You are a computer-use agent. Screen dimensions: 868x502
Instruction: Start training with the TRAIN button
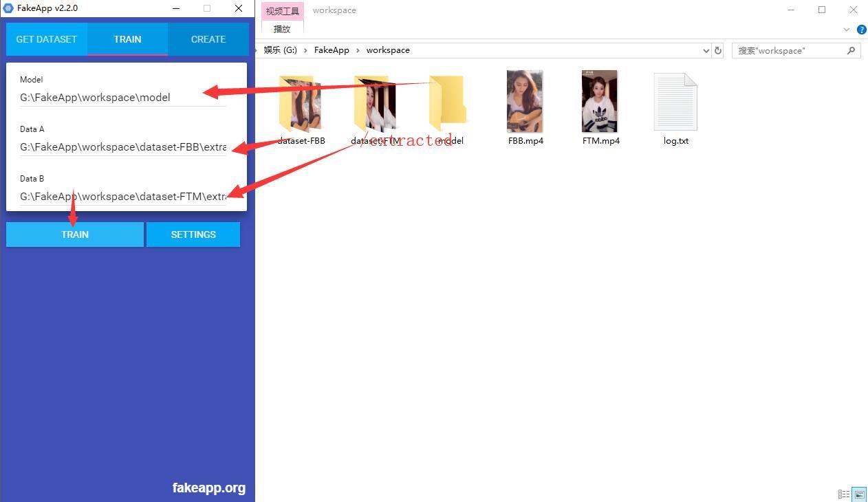point(75,234)
